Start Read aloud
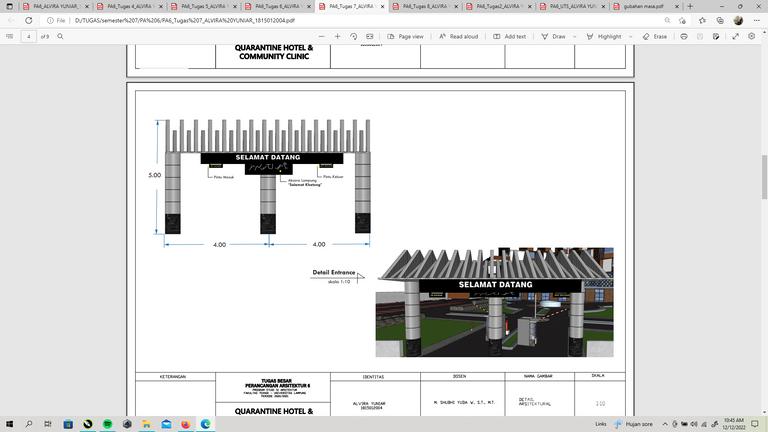The image size is (768, 432). tap(458, 36)
